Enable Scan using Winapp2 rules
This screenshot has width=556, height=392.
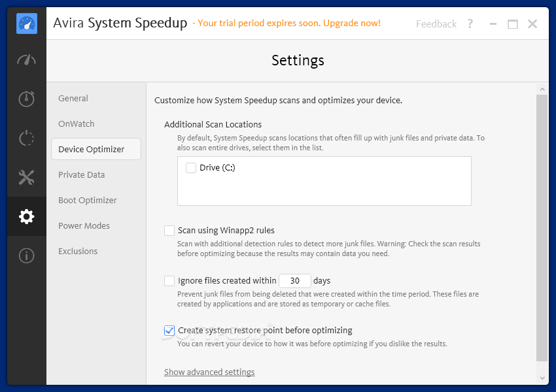pyautogui.click(x=169, y=231)
